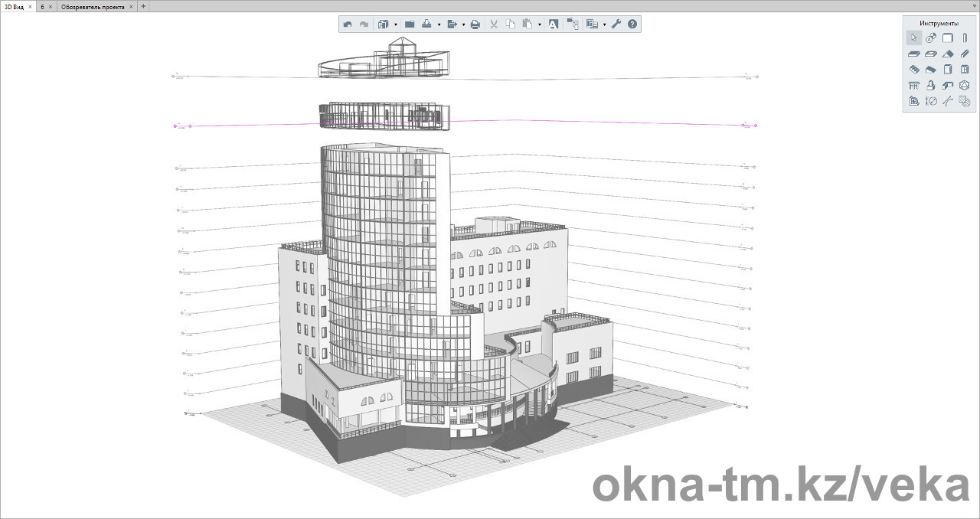The height and width of the screenshot is (519, 980).
Task: Click the Undo button
Action: tap(347, 24)
